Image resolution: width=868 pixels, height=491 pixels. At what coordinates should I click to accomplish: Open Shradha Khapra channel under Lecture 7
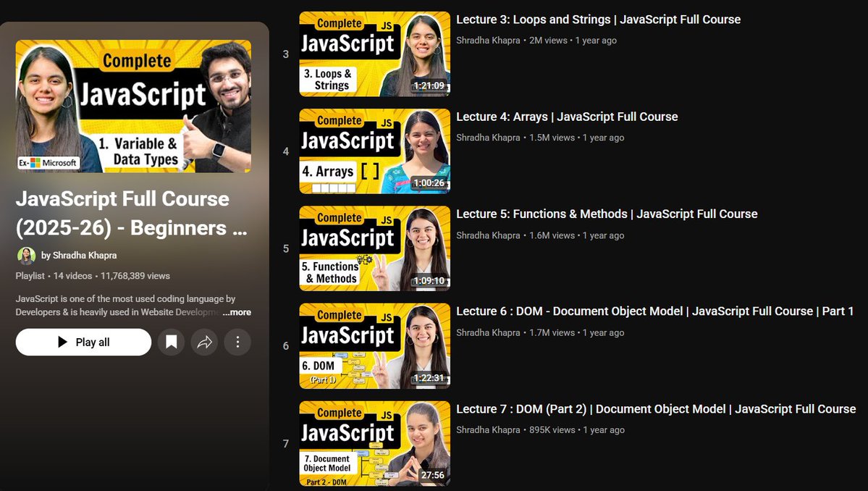tap(488, 430)
